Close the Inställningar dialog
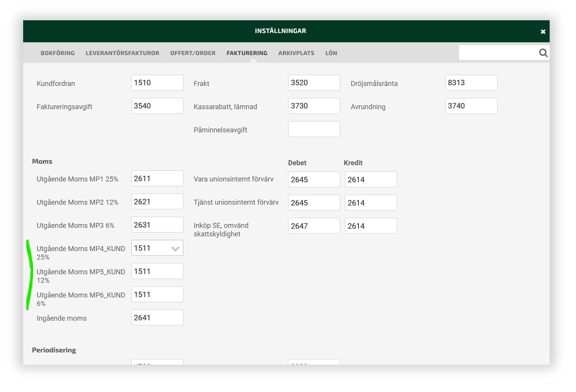This screenshot has height=392, width=576. coord(543,32)
